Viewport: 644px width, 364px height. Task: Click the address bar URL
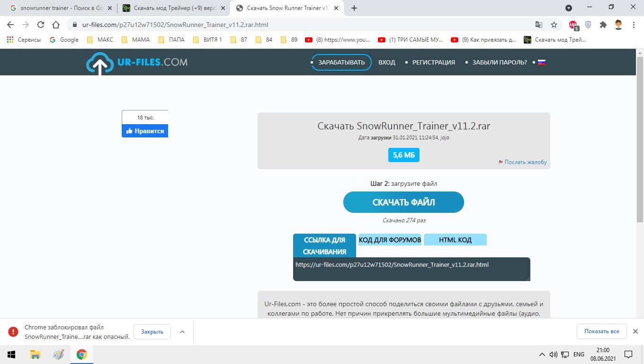(x=175, y=25)
